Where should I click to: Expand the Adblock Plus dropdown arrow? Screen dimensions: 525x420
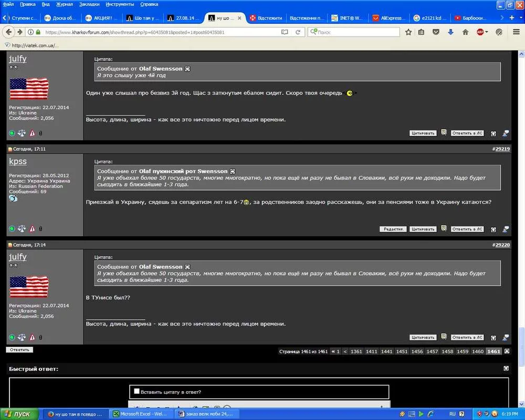pos(487,32)
